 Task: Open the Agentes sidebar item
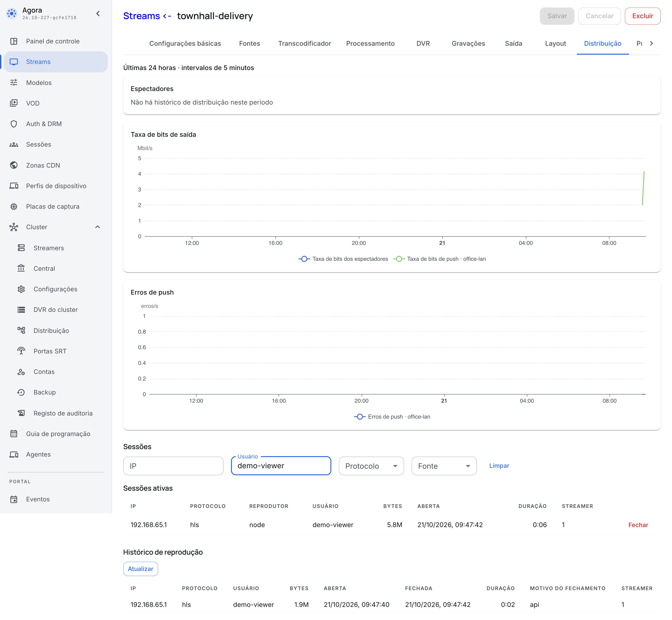(56, 454)
